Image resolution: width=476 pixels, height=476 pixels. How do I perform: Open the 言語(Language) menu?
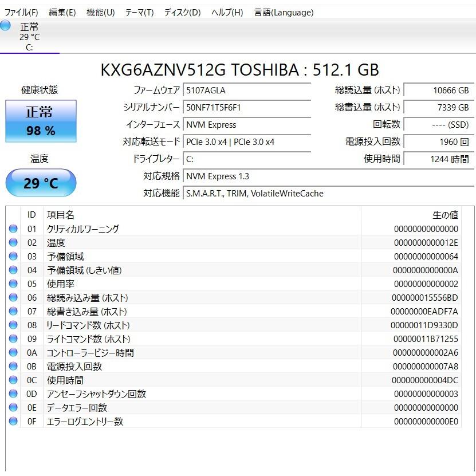pyautogui.click(x=284, y=13)
